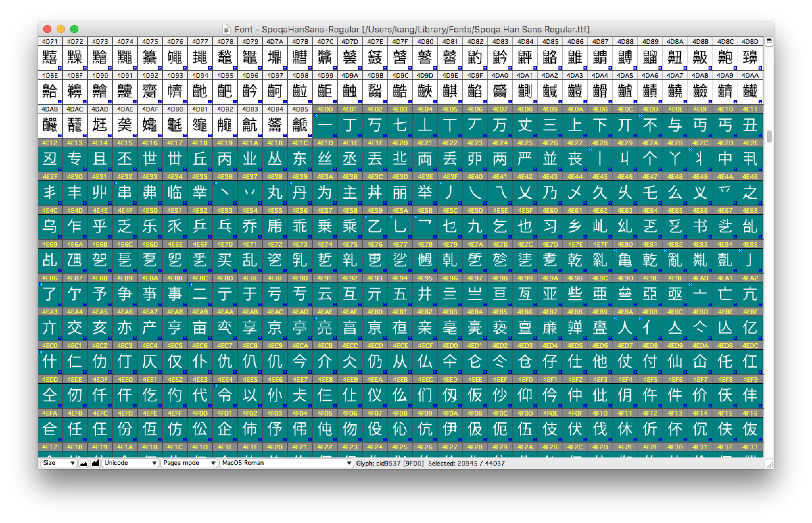Open the MacOS Roman encoding dropdown

click(x=286, y=463)
